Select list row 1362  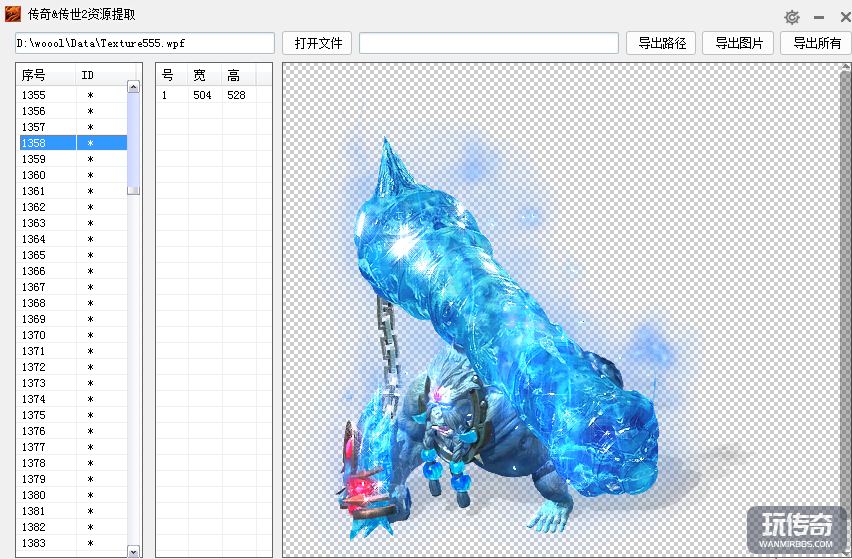(x=73, y=207)
